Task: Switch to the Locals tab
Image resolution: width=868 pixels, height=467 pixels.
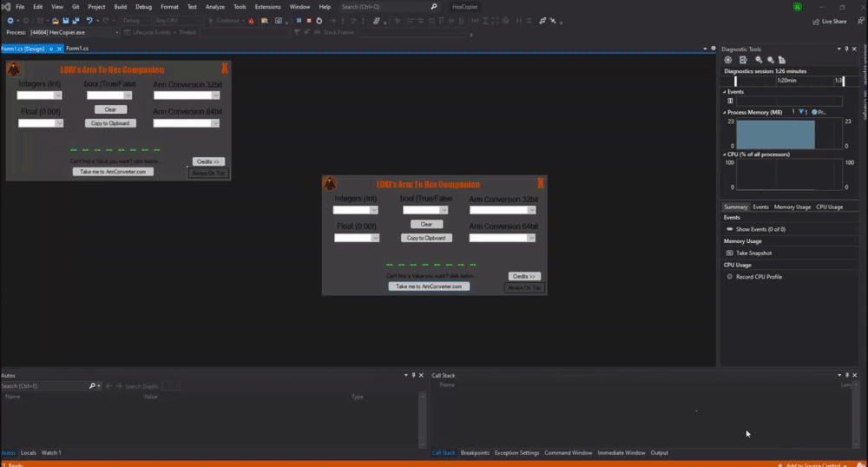Action: click(x=29, y=452)
